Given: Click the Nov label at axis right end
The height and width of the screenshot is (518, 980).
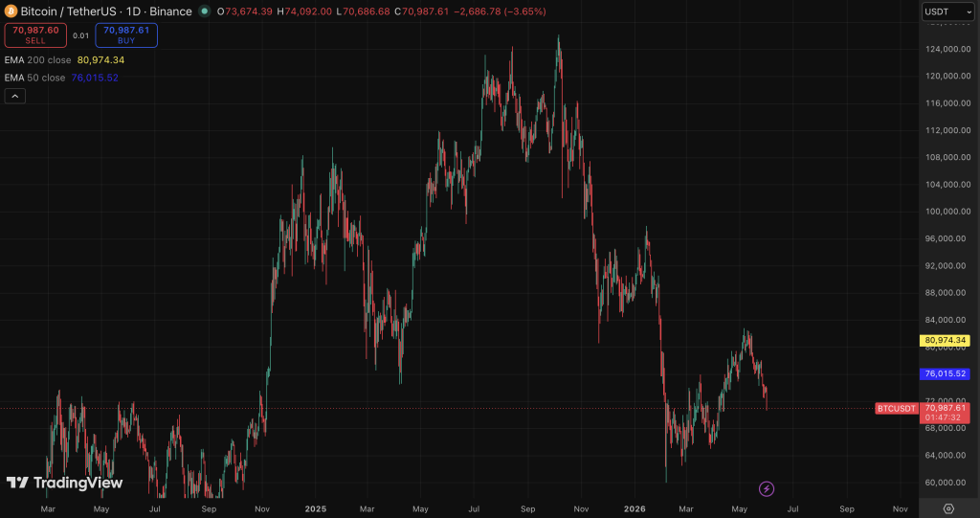Looking at the screenshot, I should 900,508.
